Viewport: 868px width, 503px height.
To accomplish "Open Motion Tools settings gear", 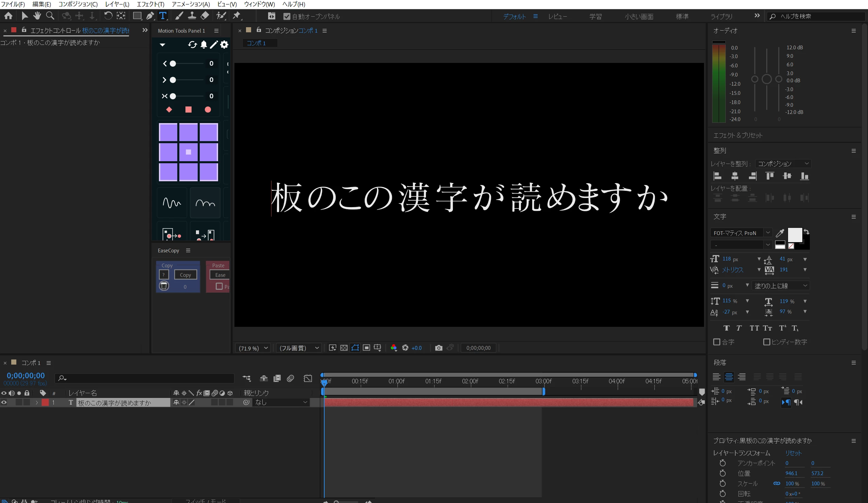I will click(224, 45).
